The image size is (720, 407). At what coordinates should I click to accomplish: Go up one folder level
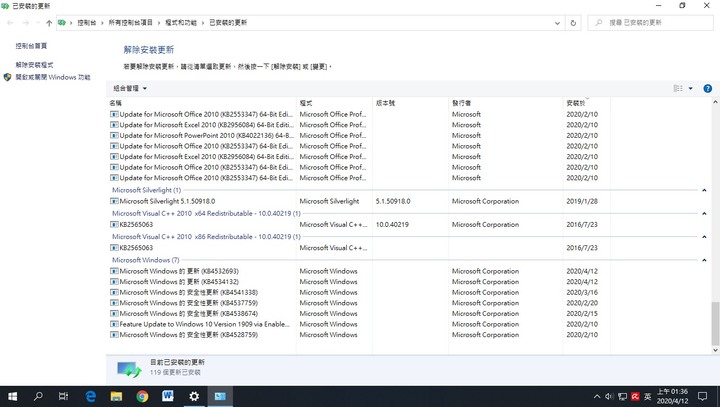pos(49,23)
